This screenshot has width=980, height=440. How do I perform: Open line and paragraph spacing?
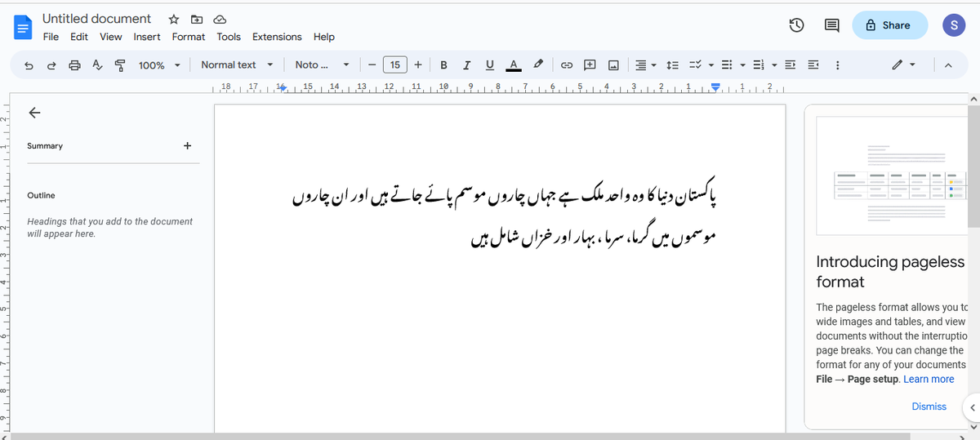[x=674, y=65]
